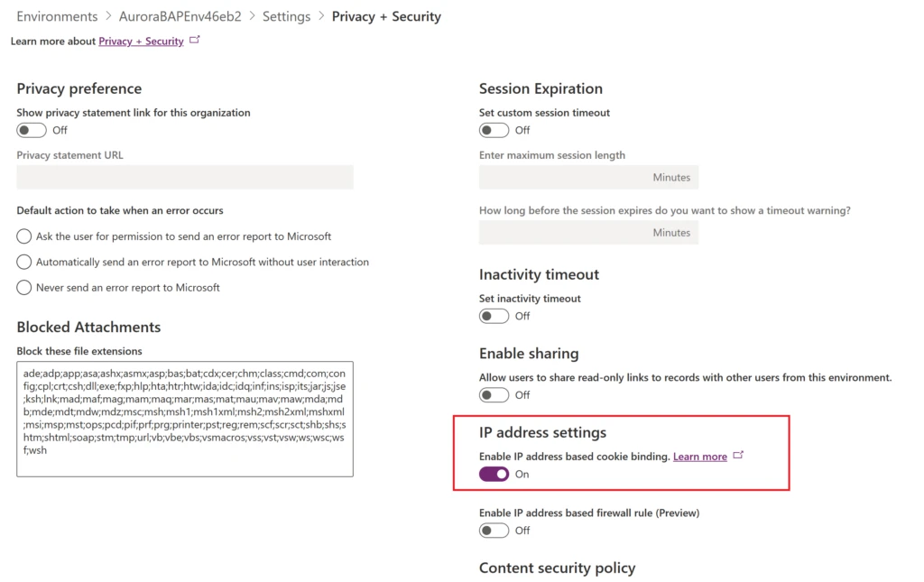
Task: Disable IP address based cookie binding
Action: coord(494,474)
